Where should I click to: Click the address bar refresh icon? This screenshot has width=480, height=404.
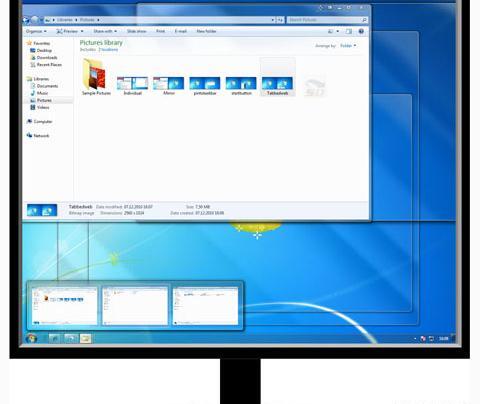280,20
